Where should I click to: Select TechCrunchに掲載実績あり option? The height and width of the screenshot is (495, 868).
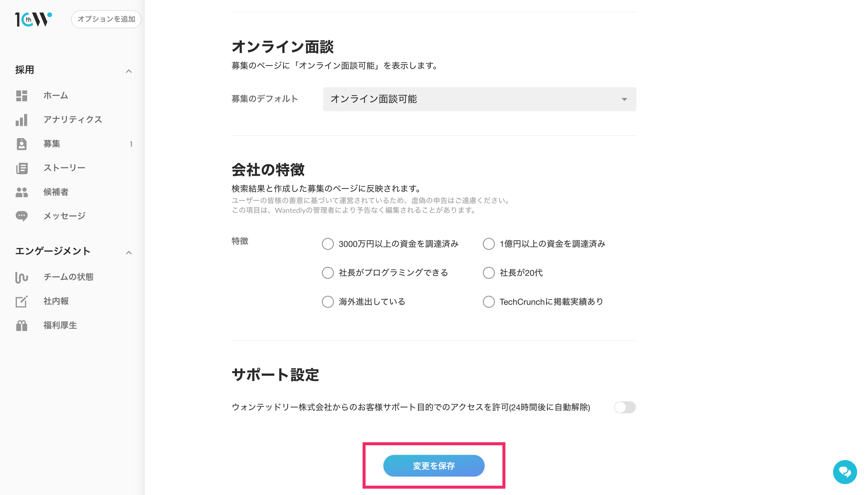(488, 301)
